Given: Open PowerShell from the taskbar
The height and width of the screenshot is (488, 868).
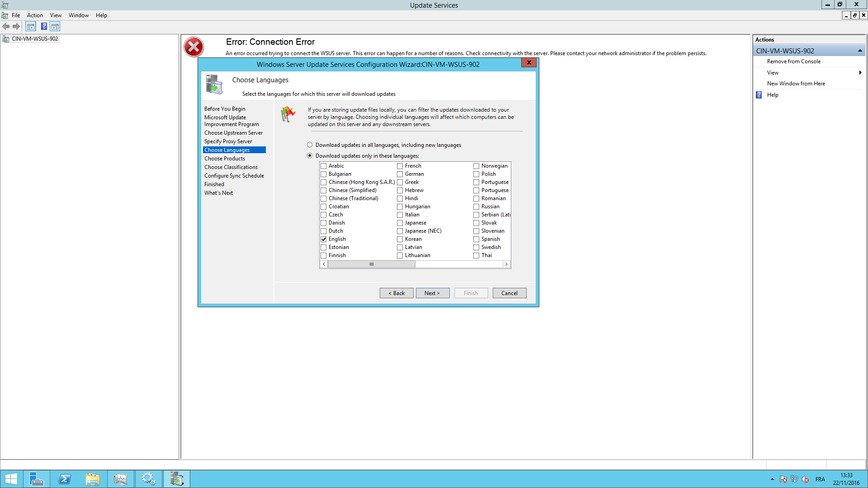Looking at the screenshot, I should (64, 479).
